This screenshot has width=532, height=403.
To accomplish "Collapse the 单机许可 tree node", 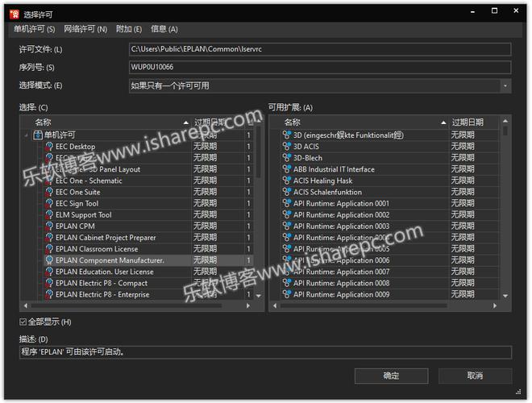I will (x=26, y=135).
